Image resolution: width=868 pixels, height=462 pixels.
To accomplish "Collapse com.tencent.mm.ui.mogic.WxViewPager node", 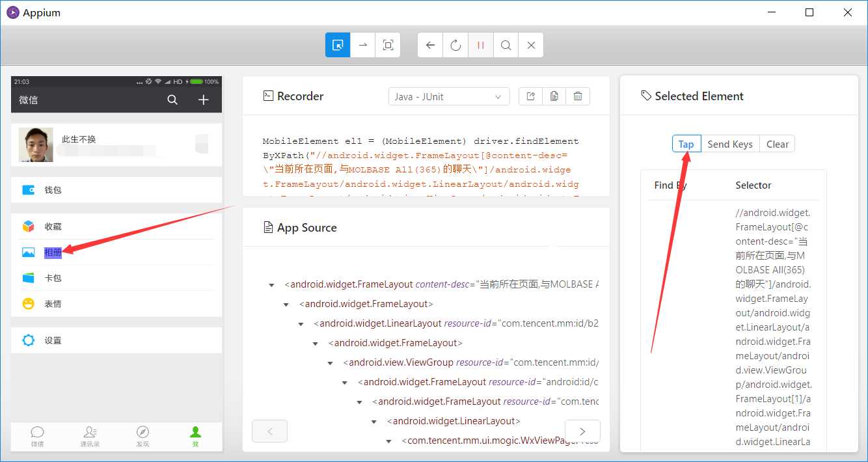I will click(x=389, y=441).
